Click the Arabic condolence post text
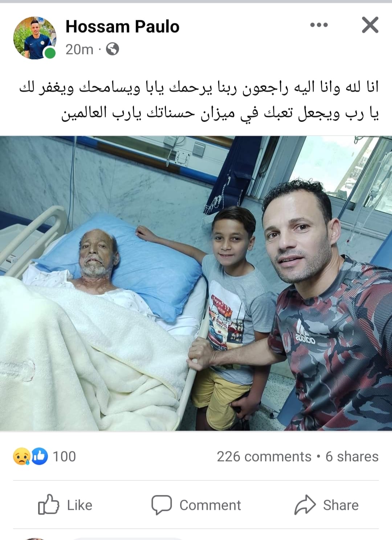The width and height of the screenshot is (392, 540). (x=199, y=100)
